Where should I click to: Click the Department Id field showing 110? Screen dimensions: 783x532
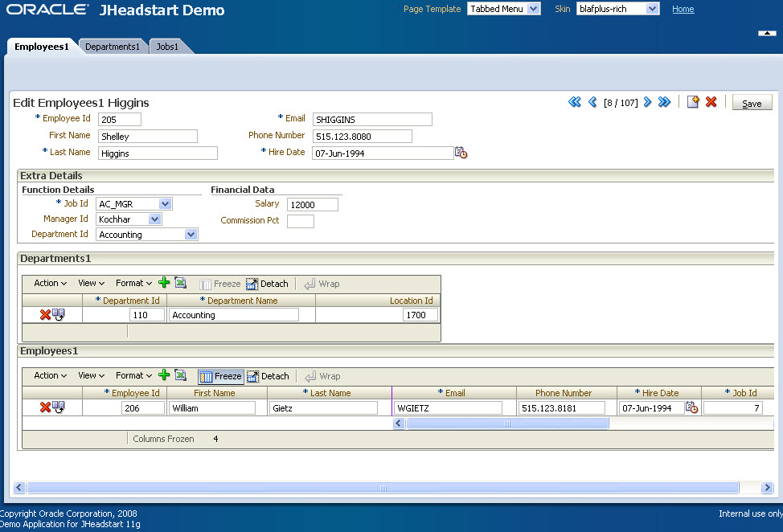147,315
